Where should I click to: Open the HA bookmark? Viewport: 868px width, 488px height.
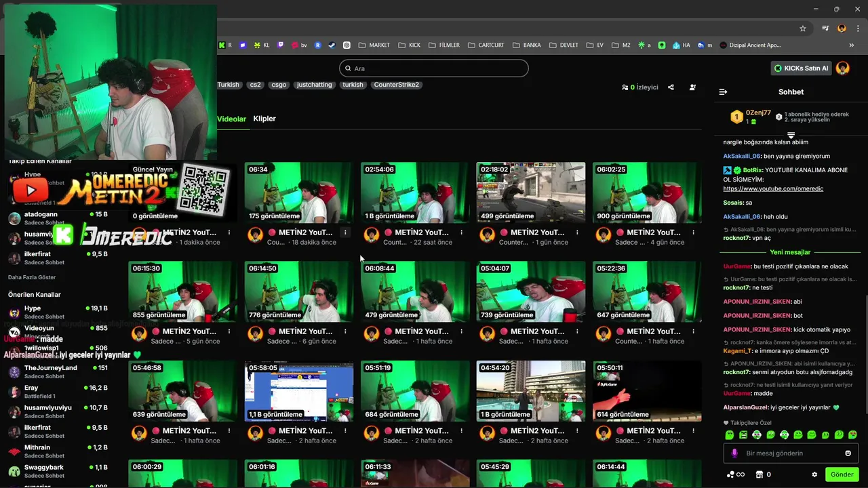(682, 45)
